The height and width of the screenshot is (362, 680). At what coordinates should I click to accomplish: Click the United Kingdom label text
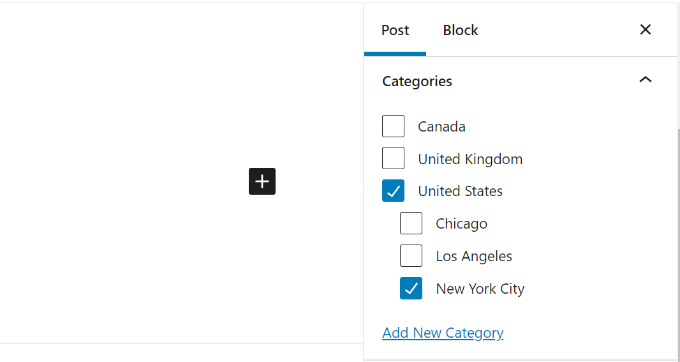pos(470,159)
